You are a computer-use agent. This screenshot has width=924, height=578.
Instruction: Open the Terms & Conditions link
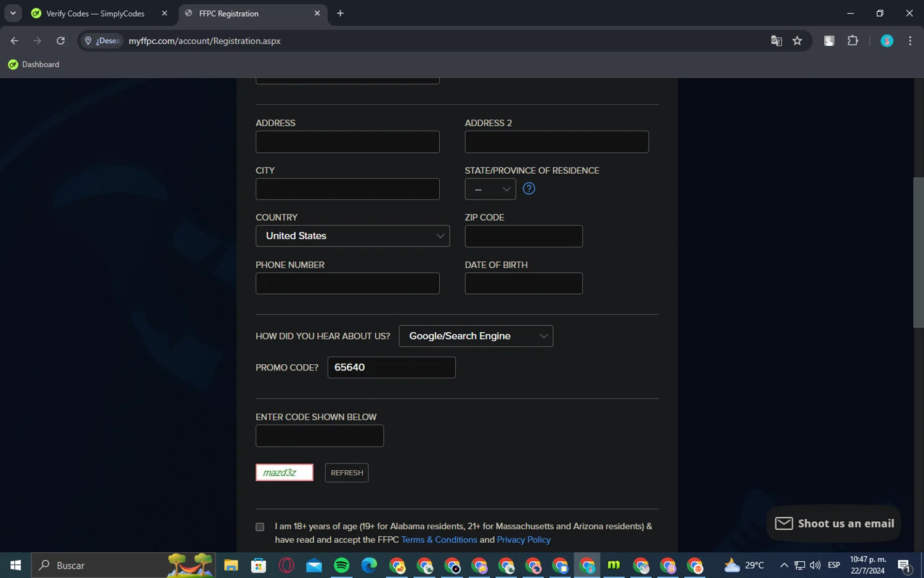click(439, 540)
